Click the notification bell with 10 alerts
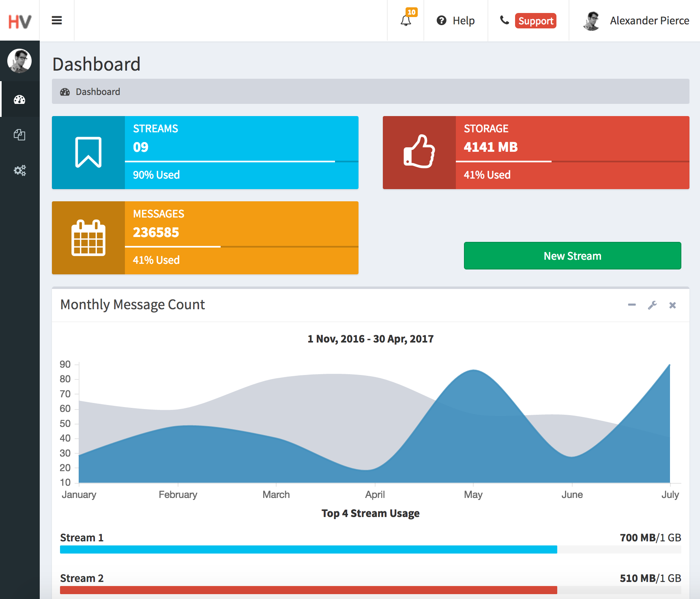The height and width of the screenshot is (599, 700). 405,20
